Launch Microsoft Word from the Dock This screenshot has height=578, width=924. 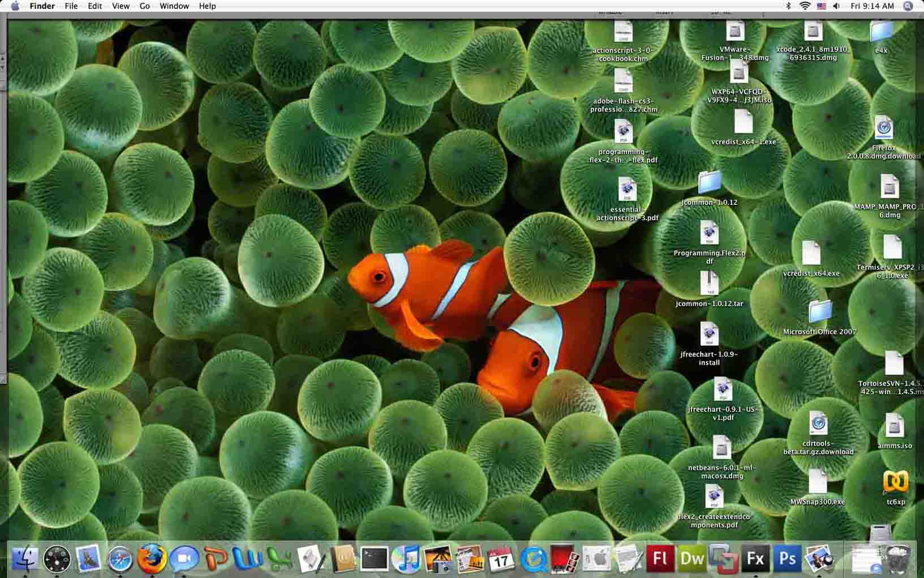(x=247, y=559)
